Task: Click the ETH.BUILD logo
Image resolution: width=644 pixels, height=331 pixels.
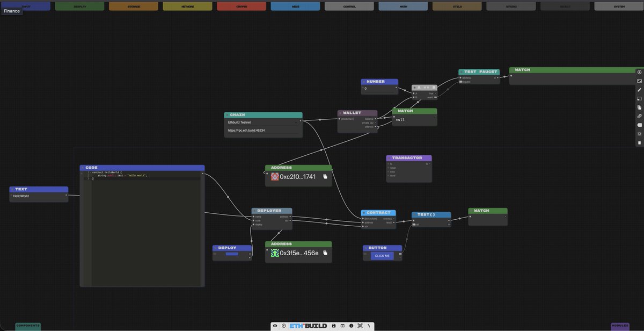Action: [308, 326]
